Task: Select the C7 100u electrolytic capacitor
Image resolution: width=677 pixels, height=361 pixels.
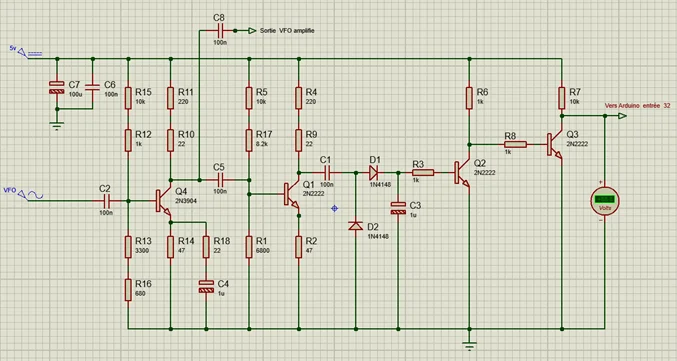Action: click(x=57, y=88)
